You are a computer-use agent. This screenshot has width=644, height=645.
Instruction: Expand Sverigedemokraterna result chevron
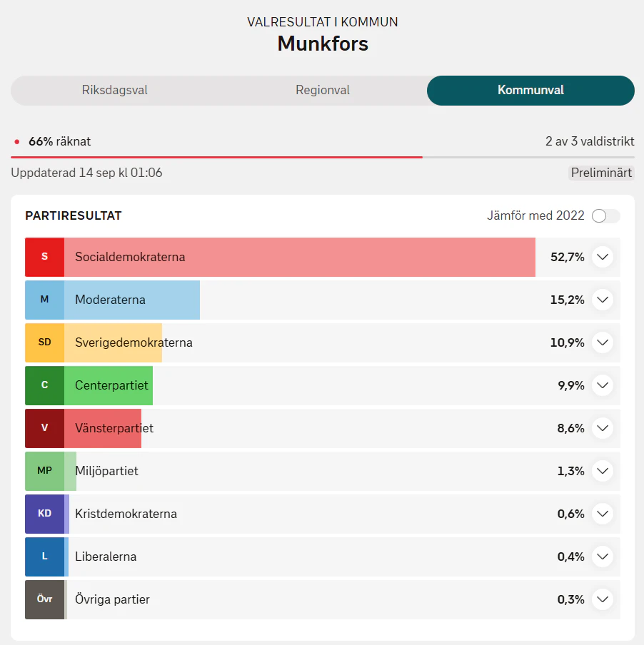pos(603,342)
